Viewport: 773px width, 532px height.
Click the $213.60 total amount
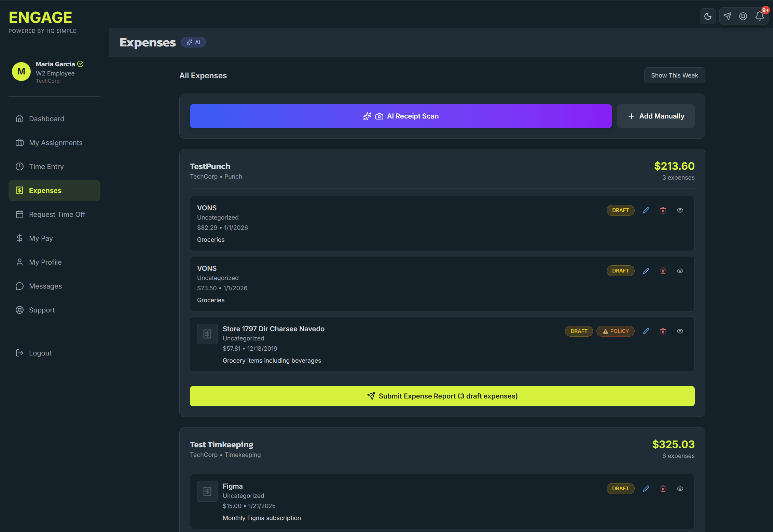tap(674, 166)
